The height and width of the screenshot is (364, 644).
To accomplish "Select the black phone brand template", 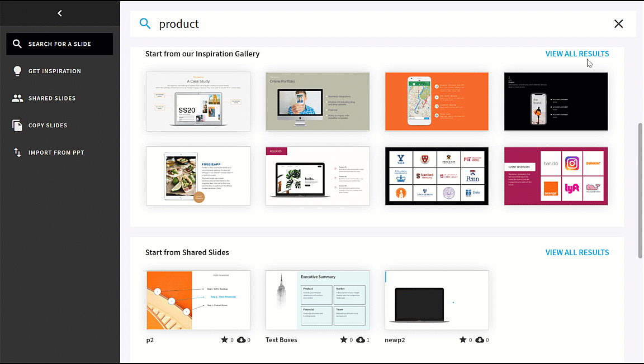I will (x=556, y=102).
